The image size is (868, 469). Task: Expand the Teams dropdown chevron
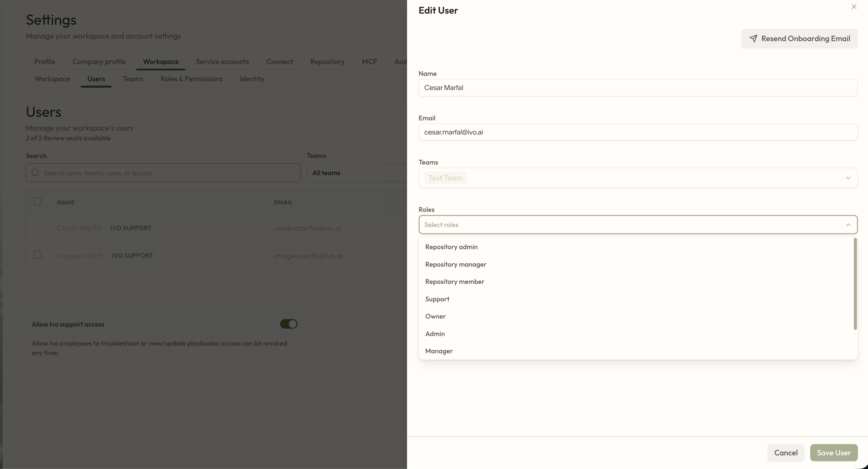click(x=848, y=178)
